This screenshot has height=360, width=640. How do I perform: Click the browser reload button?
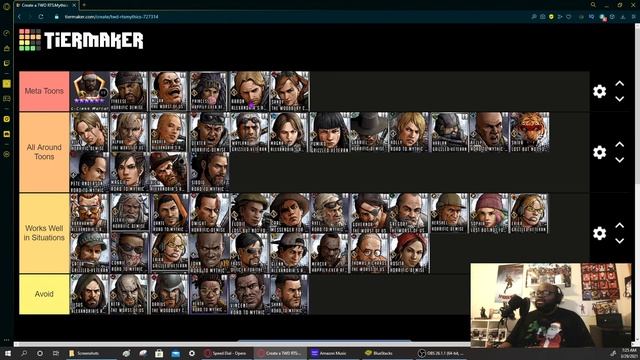pyautogui.click(x=41, y=17)
